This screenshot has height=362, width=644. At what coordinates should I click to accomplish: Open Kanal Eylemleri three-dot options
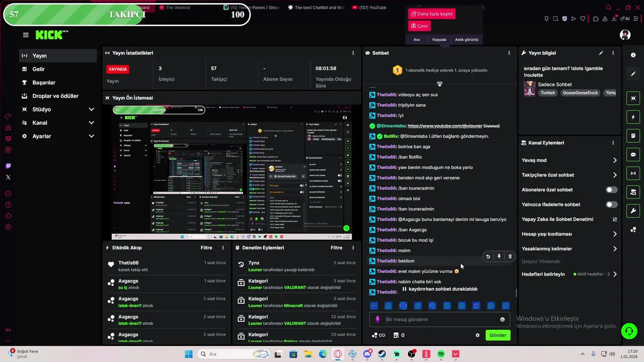(x=613, y=143)
